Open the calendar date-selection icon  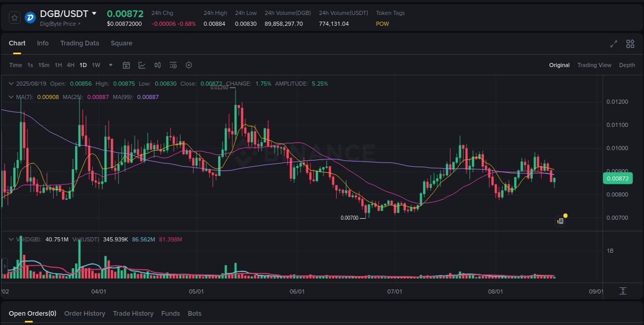[x=126, y=65]
